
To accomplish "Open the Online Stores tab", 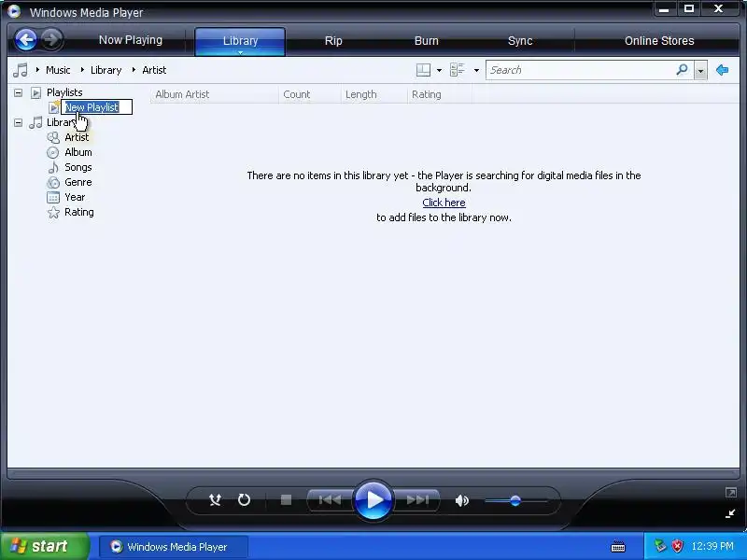I will click(659, 41).
